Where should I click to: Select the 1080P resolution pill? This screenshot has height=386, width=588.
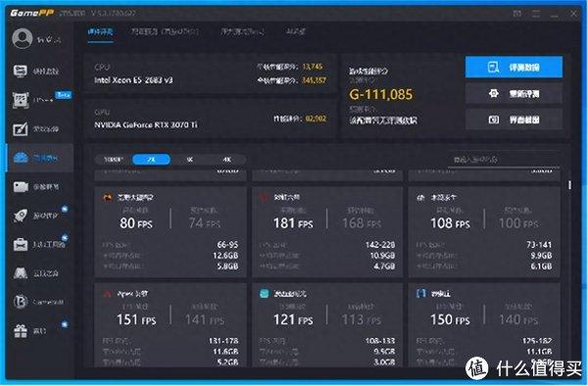[x=114, y=160]
